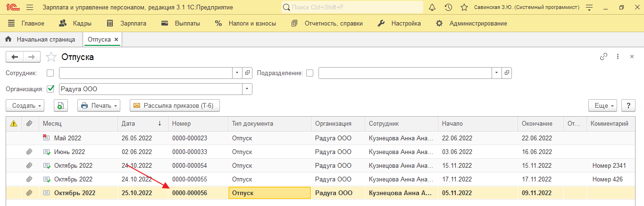Open the Создать dropdown button
This screenshot has height=206, width=644.
coord(25,105)
